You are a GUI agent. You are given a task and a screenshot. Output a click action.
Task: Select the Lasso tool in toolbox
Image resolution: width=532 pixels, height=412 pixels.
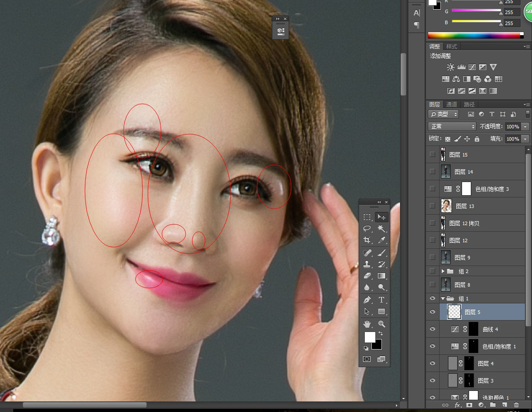pyautogui.click(x=367, y=229)
